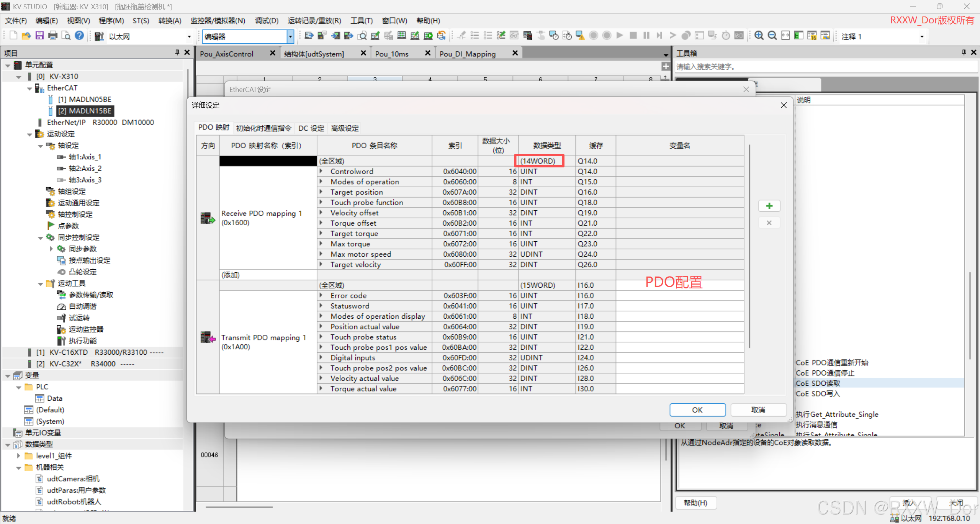Toggle pin on the 项目 panel
Viewport: 980px width, 524px height.
tap(177, 52)
